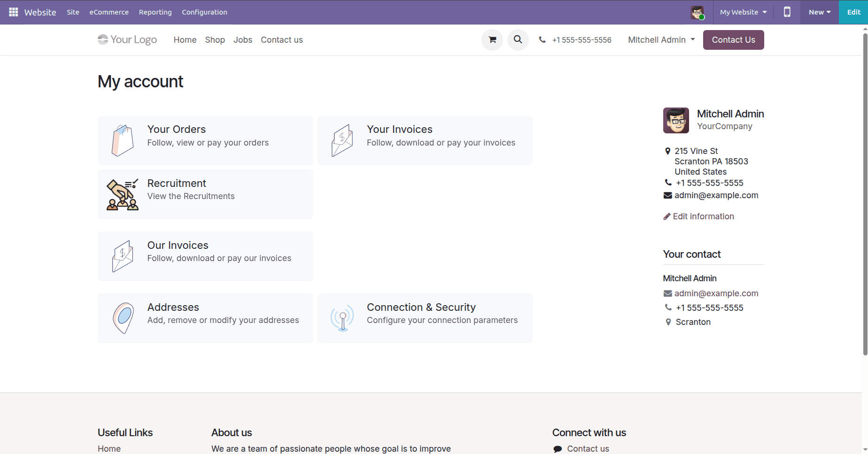Viewport: 868px width, 454px height.
Task: Switch to the Jobs page
Action: [242, 40]
